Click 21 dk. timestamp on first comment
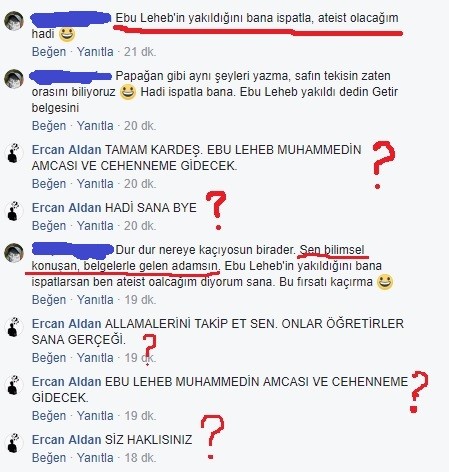This screenshot has width=449, height=472. (140, 52)
